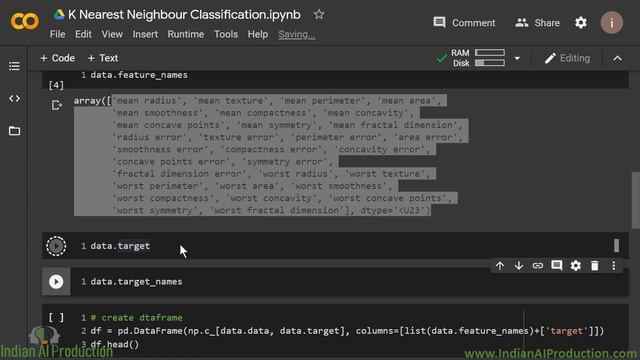Open the Tools menu
Screen dimensions: 640x360
click(226, 34)
